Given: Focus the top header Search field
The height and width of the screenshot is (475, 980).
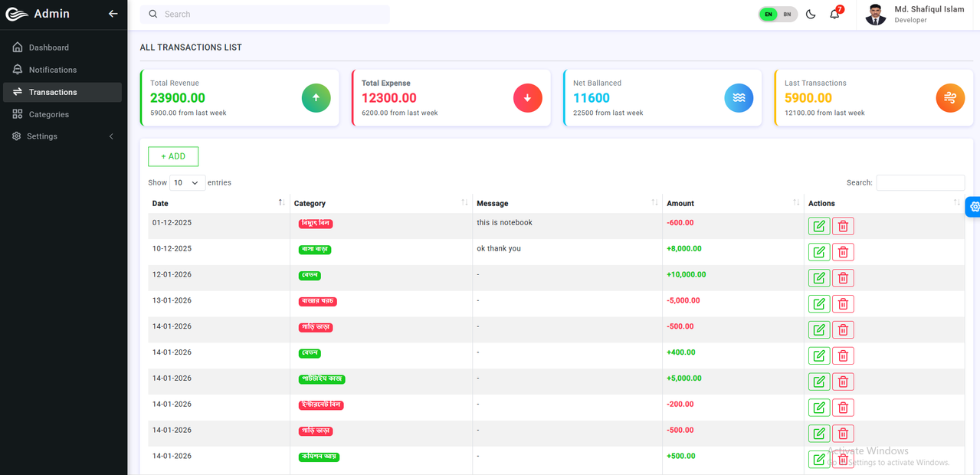Looking at the screenshot, I should [x=265, y=14].
